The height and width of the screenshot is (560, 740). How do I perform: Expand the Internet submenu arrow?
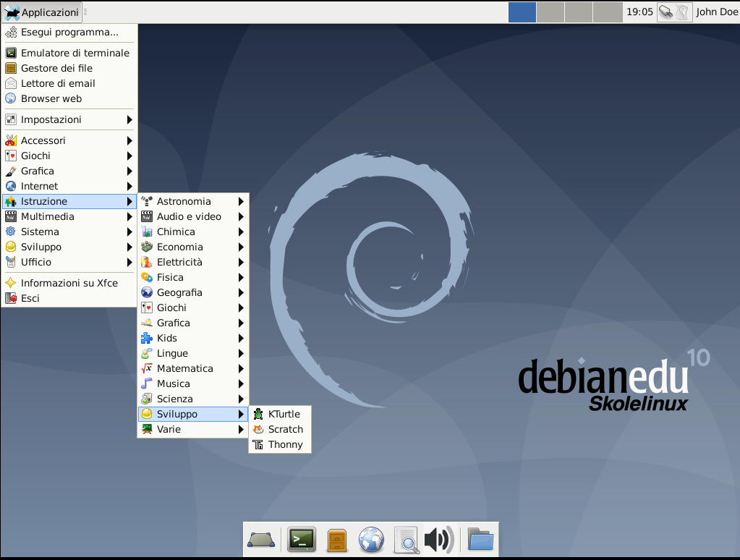click(129, 186)
